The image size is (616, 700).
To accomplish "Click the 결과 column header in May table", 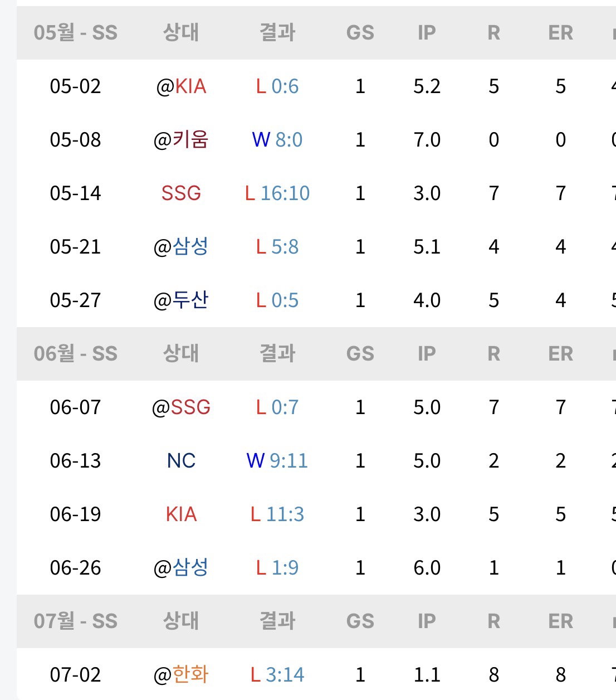I will pos(277,32).
